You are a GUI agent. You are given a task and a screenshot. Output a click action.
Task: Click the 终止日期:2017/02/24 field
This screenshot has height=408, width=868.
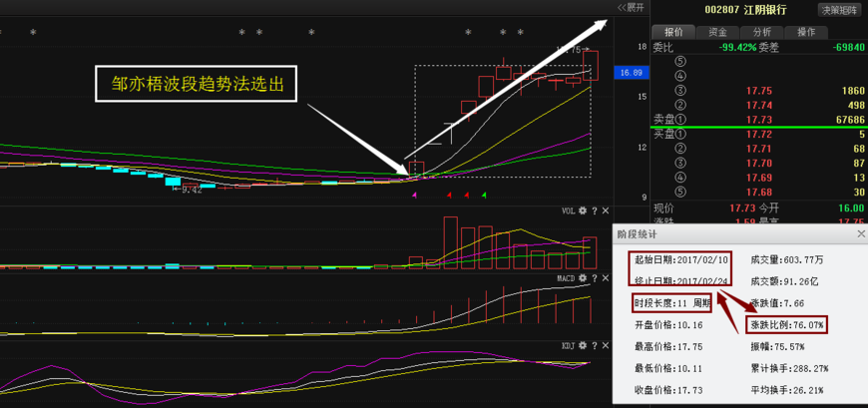(x=681, y=280)
